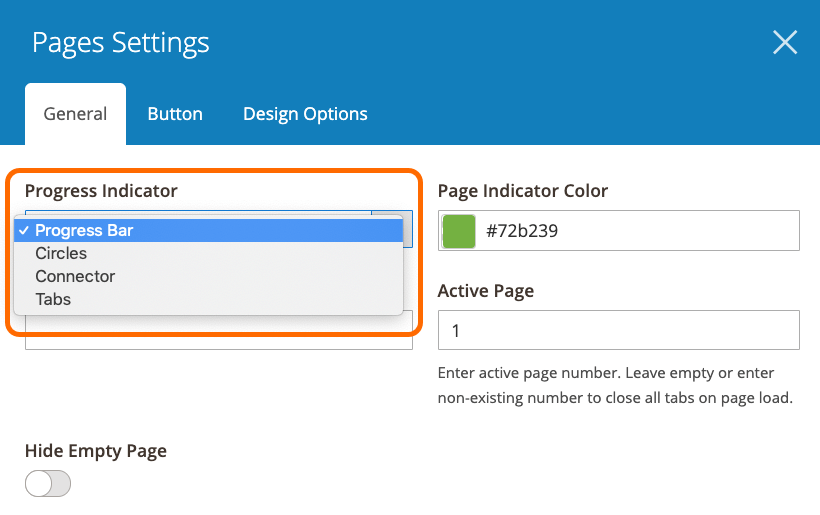Choose Circles from the indicator list

click(61, 254)
